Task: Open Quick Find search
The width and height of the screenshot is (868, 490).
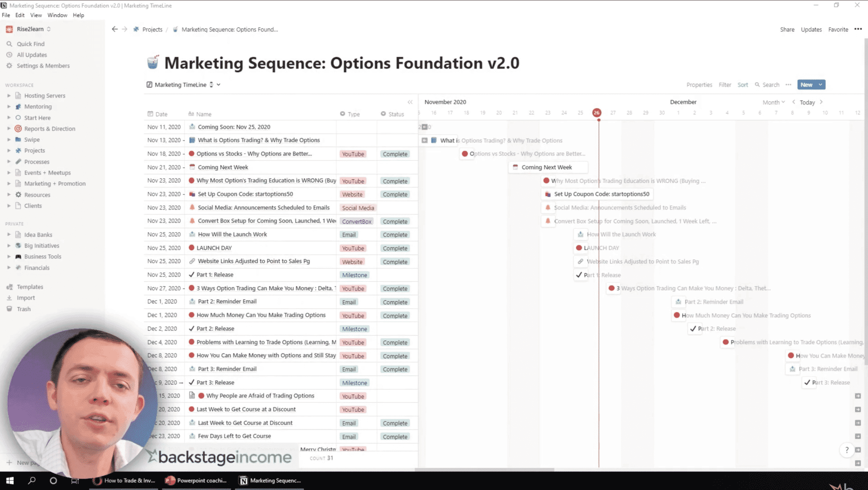Action: [30, 44]
